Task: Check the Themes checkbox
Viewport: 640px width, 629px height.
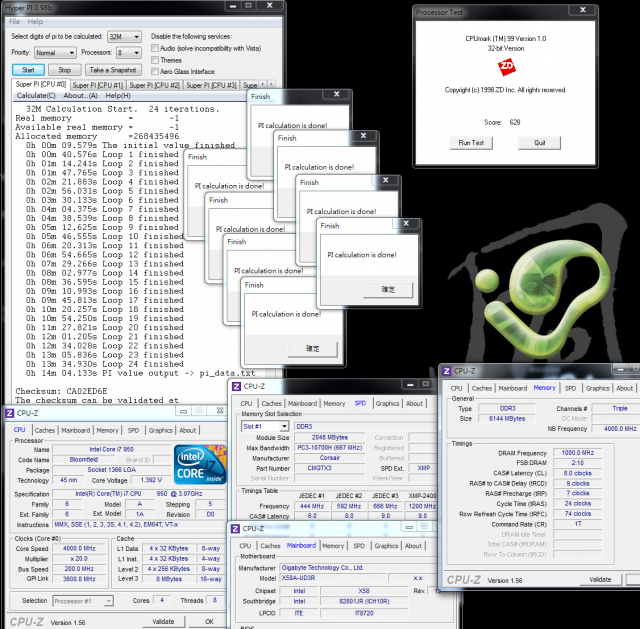Action: tap(155, 60)
